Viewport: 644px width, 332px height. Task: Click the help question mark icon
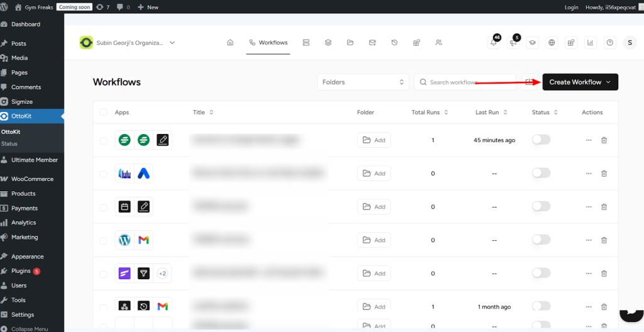coord(609,43)
